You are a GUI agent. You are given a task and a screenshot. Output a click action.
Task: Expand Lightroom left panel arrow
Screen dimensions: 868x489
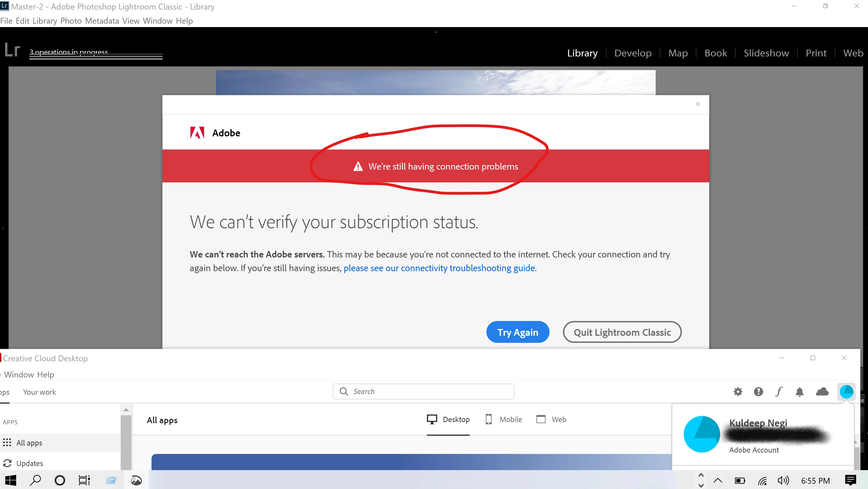coord(3,228)
